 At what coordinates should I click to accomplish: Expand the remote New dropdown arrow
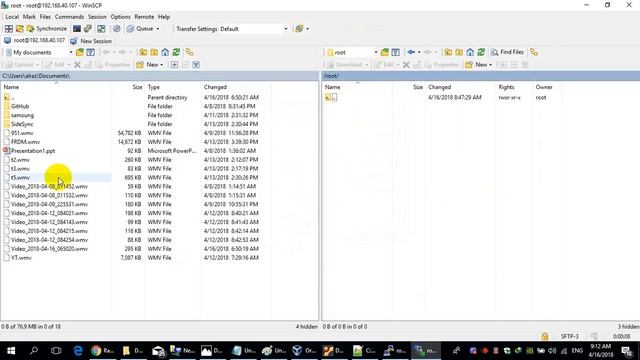click(490, 65)
